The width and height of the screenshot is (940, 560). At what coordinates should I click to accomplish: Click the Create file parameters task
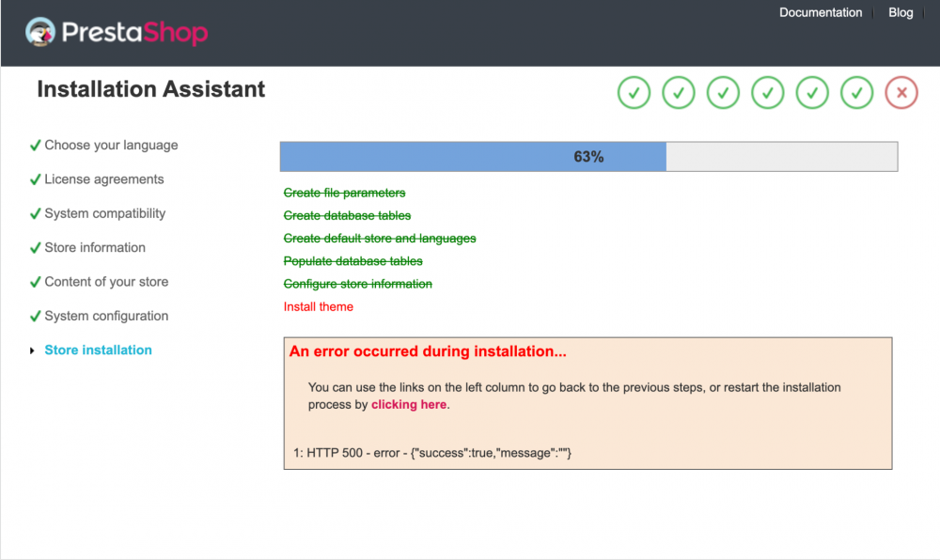[x=344, y=193]
